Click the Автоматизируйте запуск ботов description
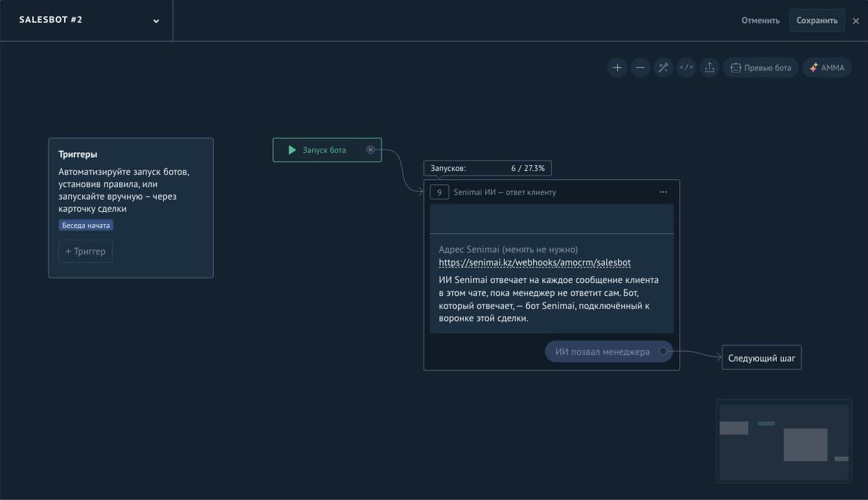The width and height of the screenshot is (868, 500). tap(124, 190)
